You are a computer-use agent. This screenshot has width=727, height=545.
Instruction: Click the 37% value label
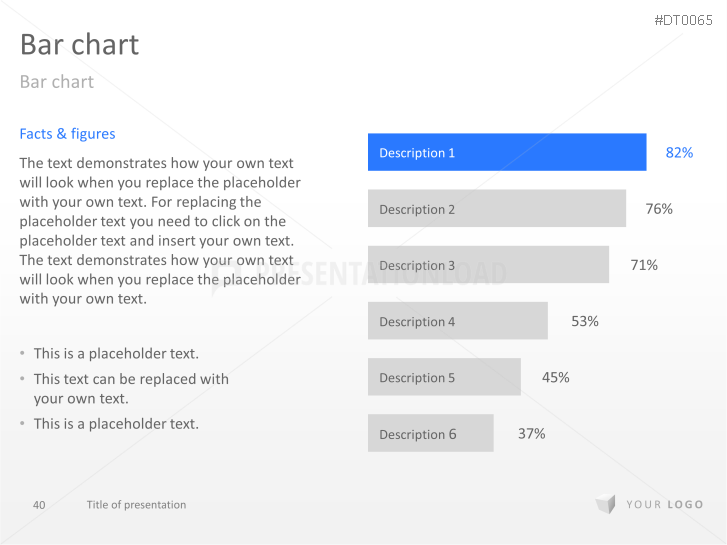(x=531, y=434)
